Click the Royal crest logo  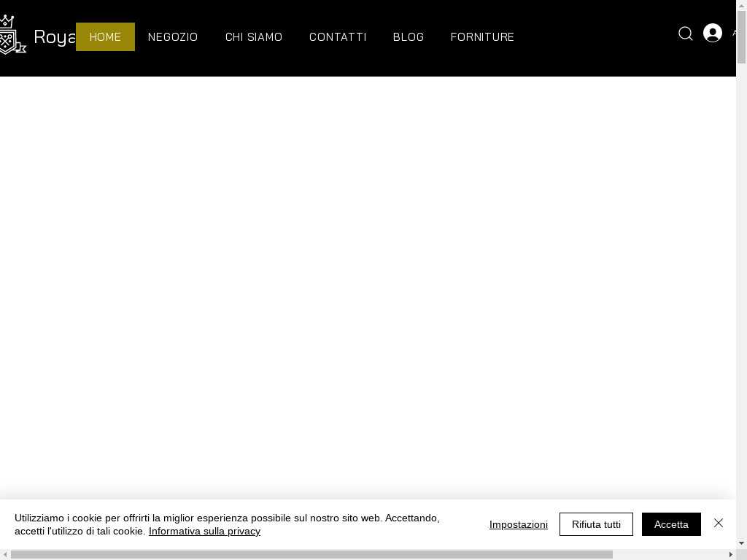click(12, 35)
